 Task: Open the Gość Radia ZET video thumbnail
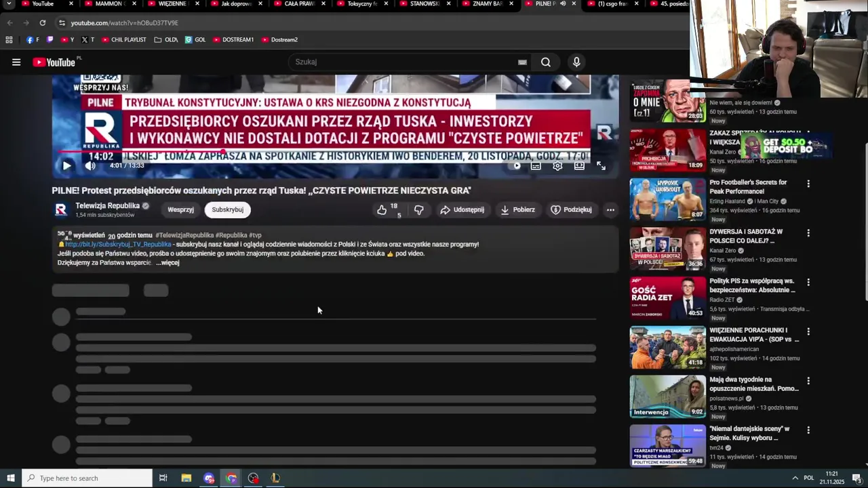pyautogui.click(x=668, y=298)
